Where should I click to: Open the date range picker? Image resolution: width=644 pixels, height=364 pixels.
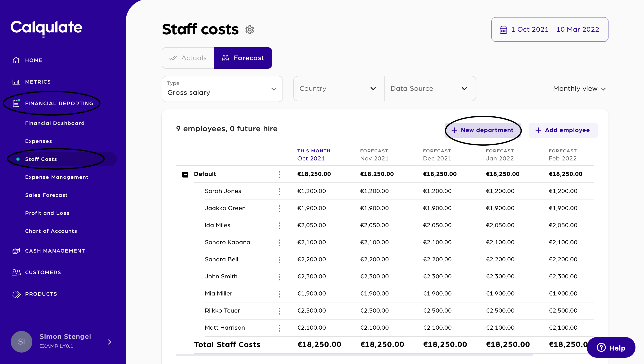point(549,29)
